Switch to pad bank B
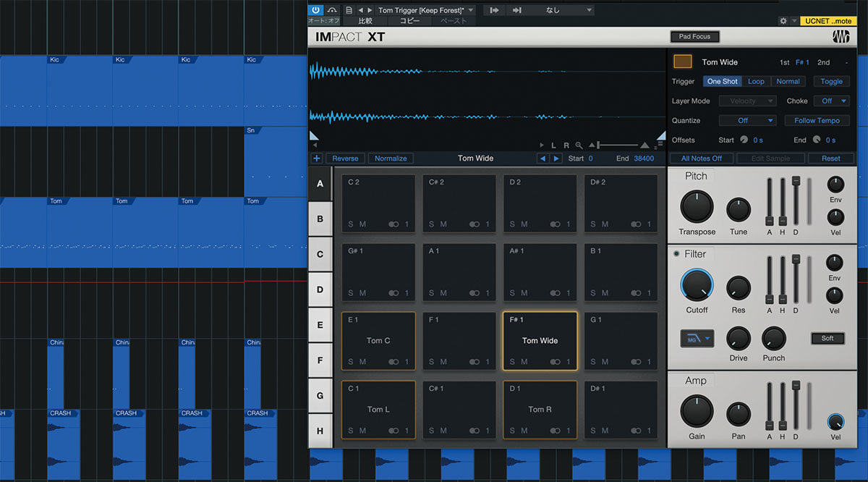868x482 pixels. tap(320, 219)
